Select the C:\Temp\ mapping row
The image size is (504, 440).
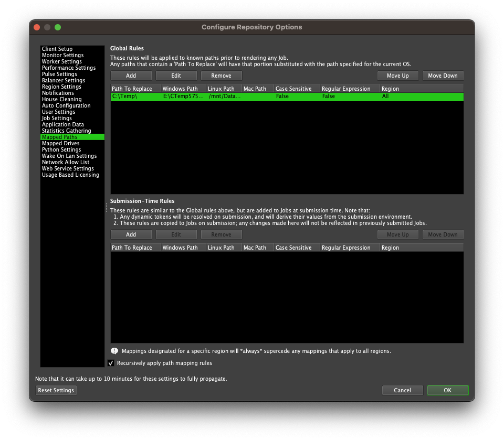[210, 96]
